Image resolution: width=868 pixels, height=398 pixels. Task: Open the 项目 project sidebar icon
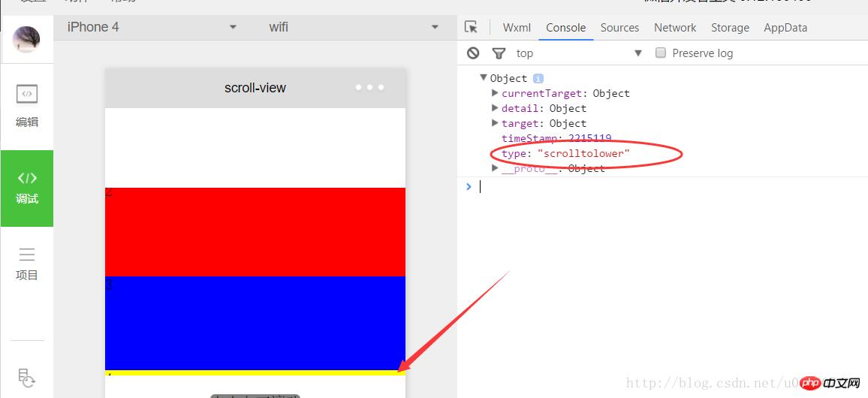[x=27, y=263]
